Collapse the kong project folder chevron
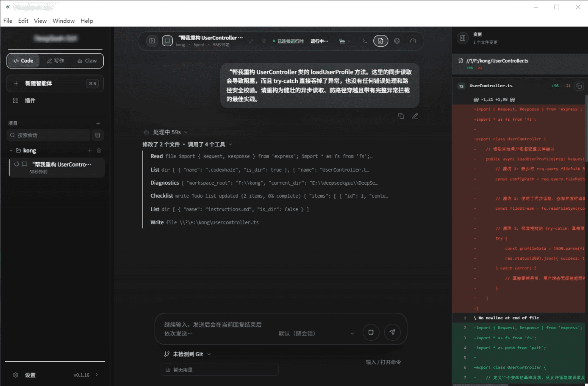This screenshot has height=386, width=588. pos(11,150)
